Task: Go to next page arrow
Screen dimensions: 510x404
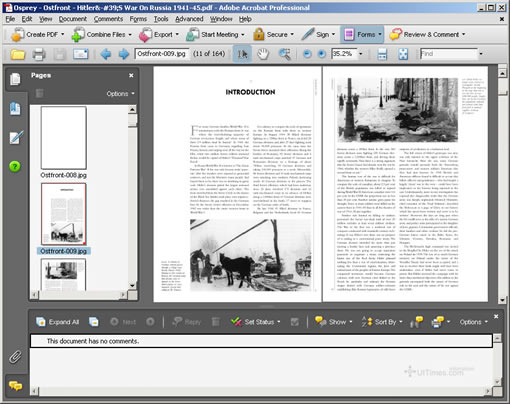Action: pos(124,54)
